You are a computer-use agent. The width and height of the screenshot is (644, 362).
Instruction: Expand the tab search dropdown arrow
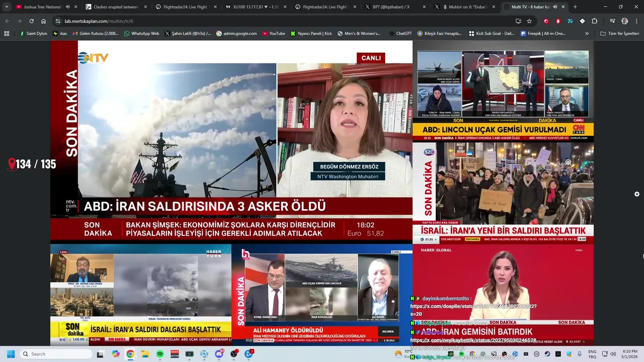pyautogui.click(x=7, y=7)
